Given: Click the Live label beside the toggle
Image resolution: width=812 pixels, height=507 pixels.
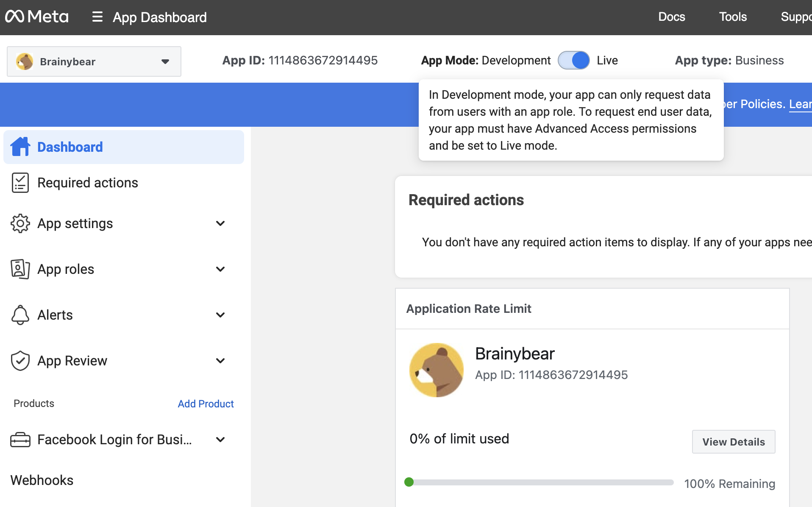Looking at the screenshot, I should click(x=607, y=60).
